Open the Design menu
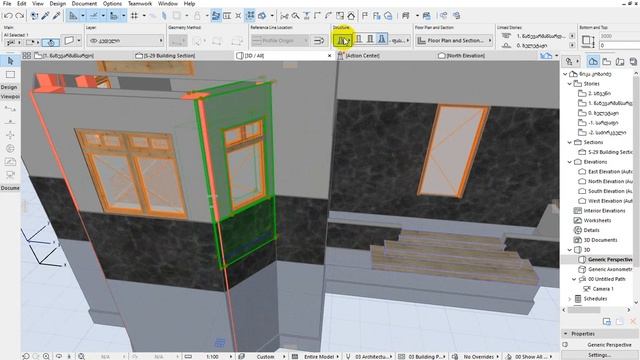This screenshot has height=360, width=640. pyautogui.click(x=58, y=3)
